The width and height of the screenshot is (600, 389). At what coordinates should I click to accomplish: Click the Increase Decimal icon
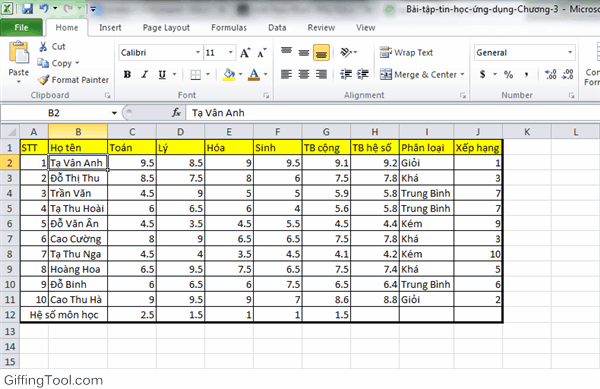pos(551,74)
